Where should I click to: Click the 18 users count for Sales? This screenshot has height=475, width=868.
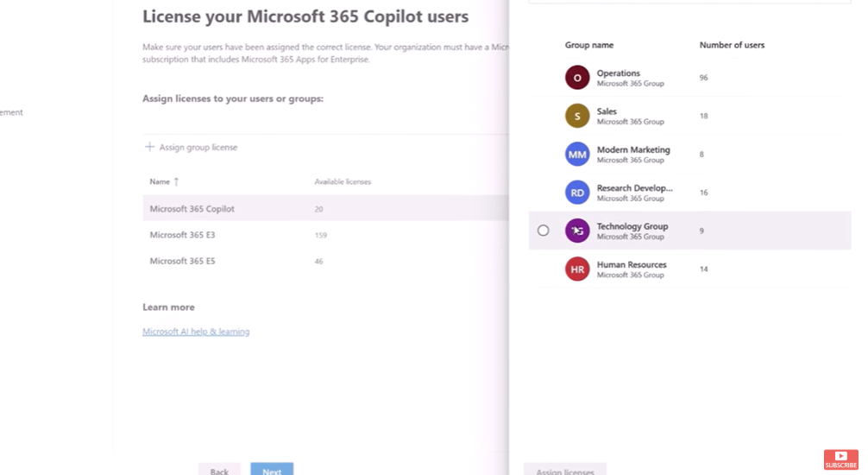pos(703,116)
